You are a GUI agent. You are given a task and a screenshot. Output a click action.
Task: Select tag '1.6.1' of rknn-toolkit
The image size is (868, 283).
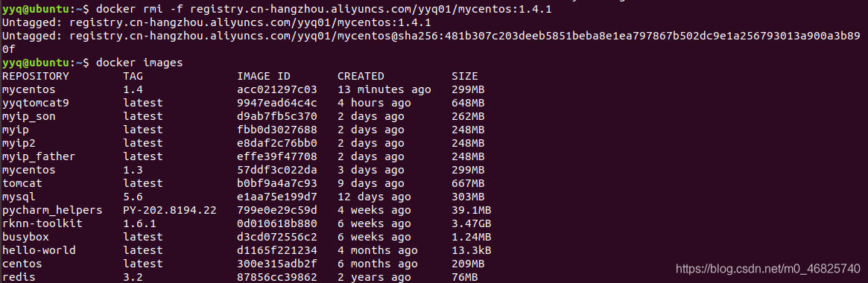click(139, 223)
